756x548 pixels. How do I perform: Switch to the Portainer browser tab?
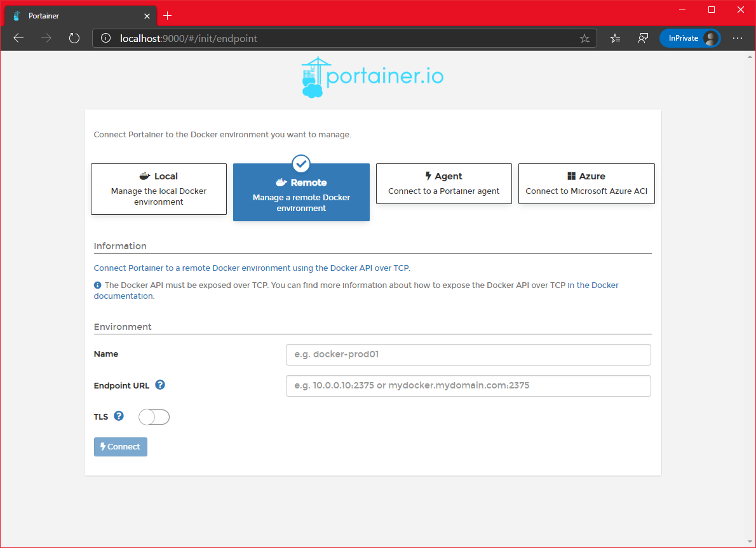(x=76, y=15)
